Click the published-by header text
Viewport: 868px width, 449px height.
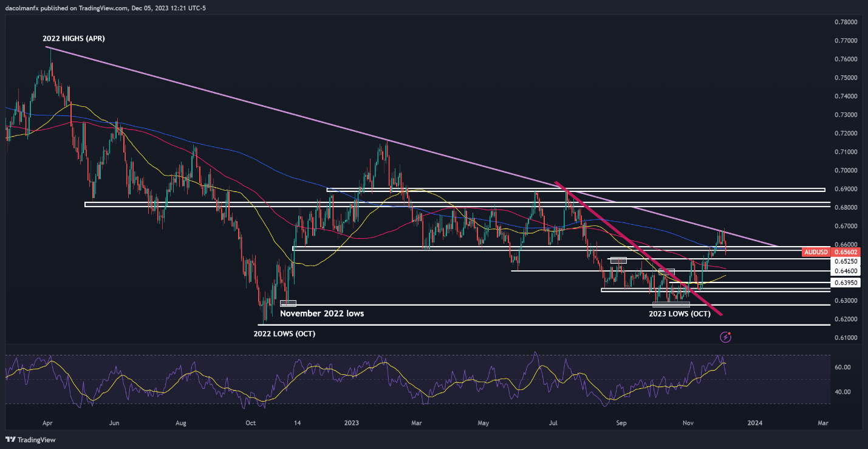click(x=104, y=8)
